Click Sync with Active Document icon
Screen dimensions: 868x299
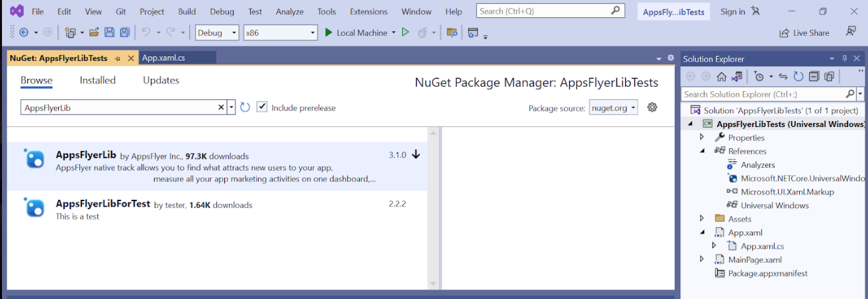(783, 77)
